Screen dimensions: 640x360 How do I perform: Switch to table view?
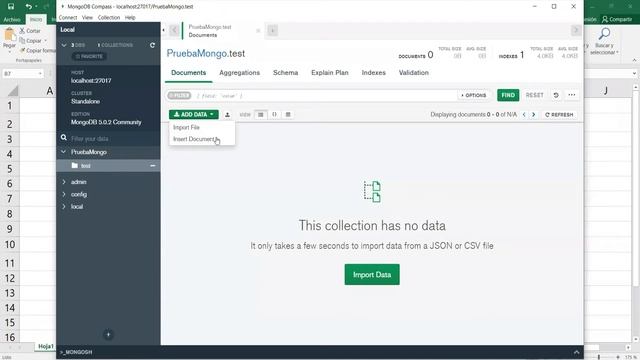288,115
